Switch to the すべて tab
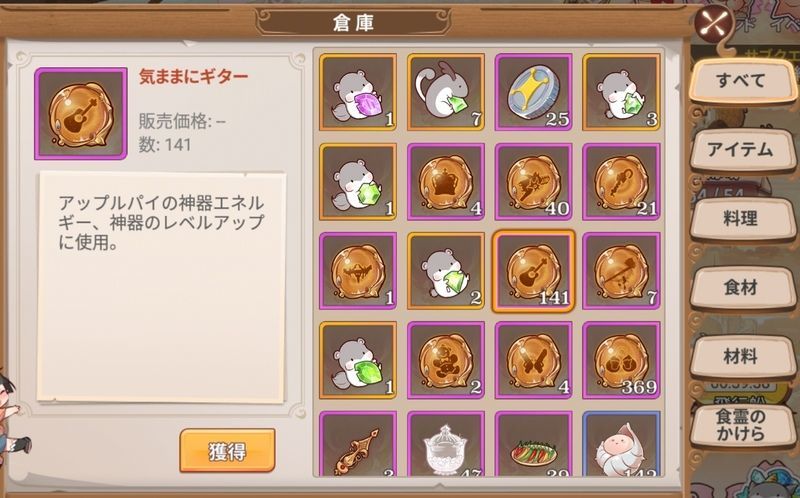800x498 pixels. coord(740,81)
